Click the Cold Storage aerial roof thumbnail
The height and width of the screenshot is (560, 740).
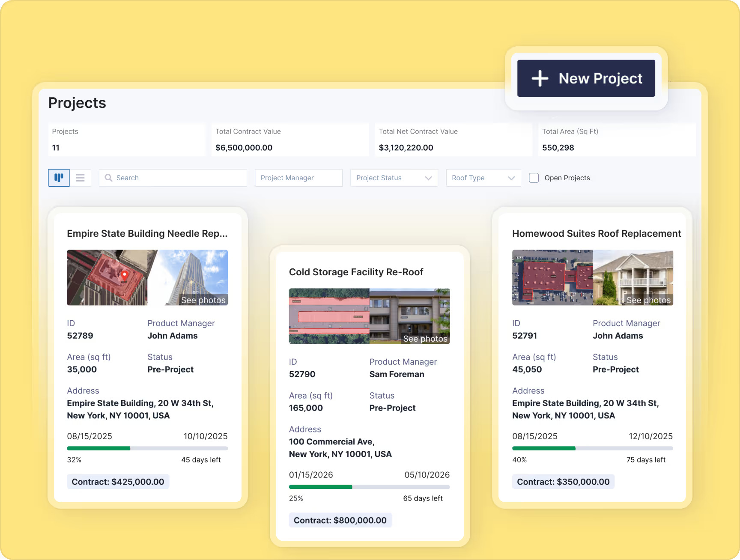(329, 316)
